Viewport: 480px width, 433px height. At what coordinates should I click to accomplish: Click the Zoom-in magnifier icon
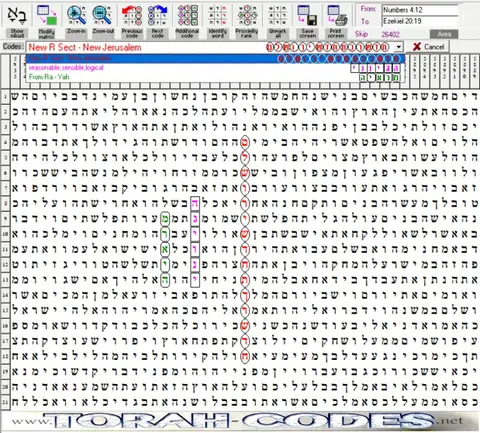[x=77, y=15]
